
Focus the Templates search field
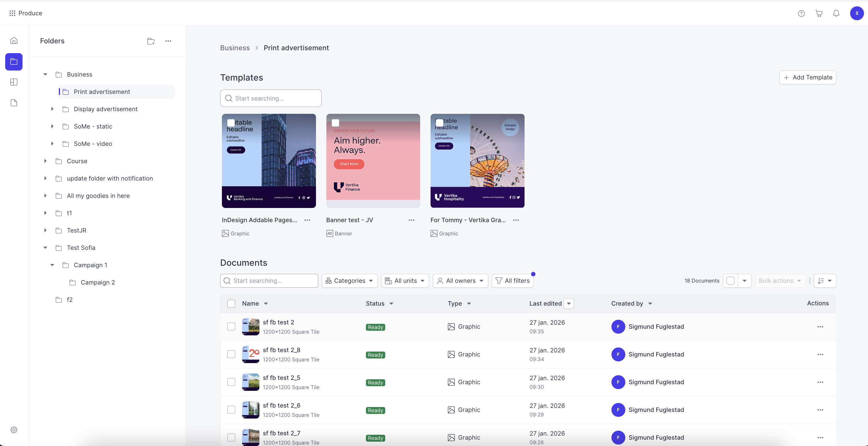pos(271,98)
